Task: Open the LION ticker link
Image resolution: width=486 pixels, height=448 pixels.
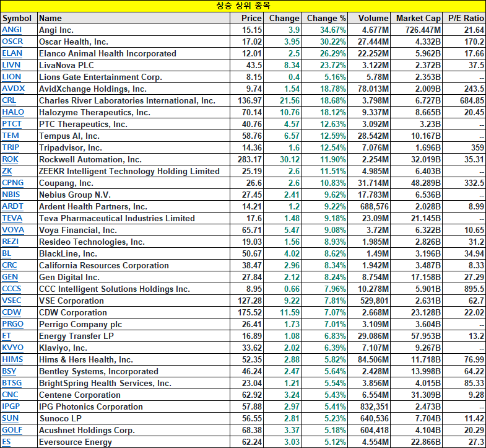Action: click(x=12, y=77)
